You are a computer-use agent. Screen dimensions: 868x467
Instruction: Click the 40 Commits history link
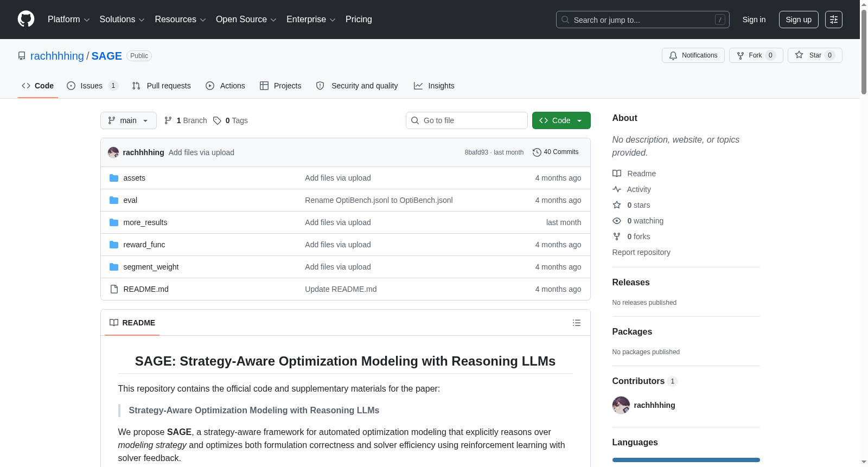coord(556,152)
